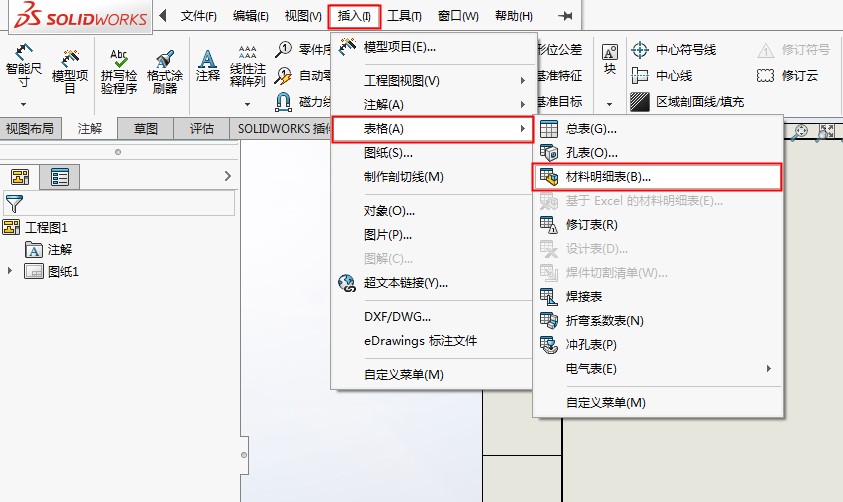The height and width of the screenshot is (502, 843).
Task: Switch to Sketch (草图) tab
Action: point(146,128)
